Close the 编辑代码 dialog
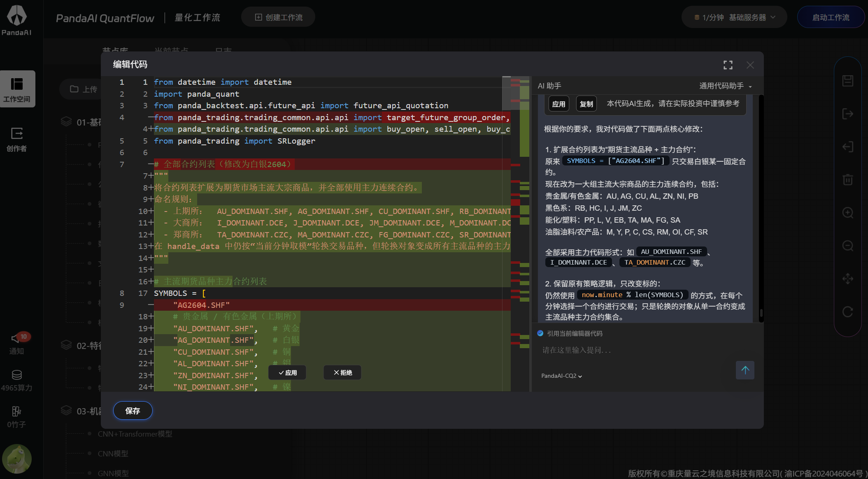 (x=750, y=65)
